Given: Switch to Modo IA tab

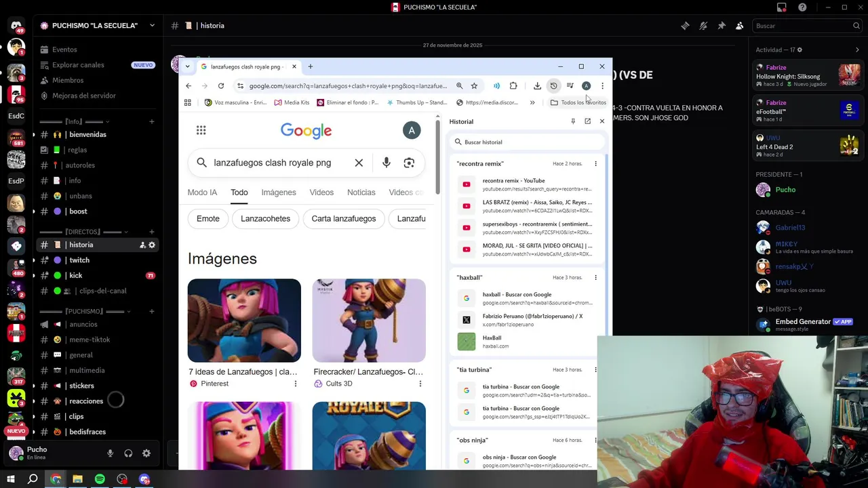Looking at the screenshot, I should point(202,192).
